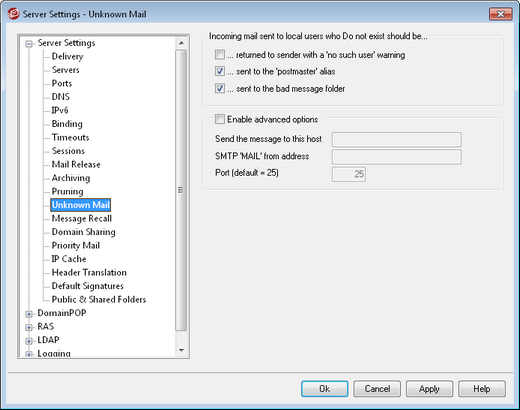The width and height of the screenshot is (520, 410).
Task: Select Delivery in the settings tree
Action: coord(67,56)
